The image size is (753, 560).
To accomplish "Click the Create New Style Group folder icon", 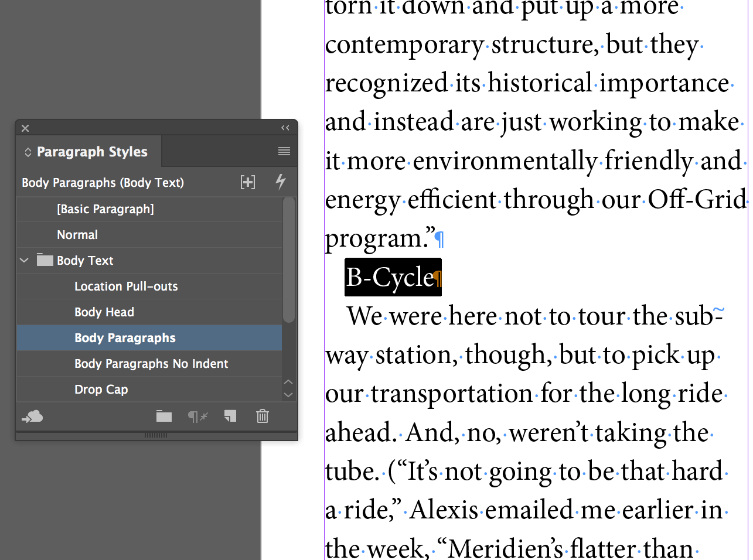I will [164, 416].
